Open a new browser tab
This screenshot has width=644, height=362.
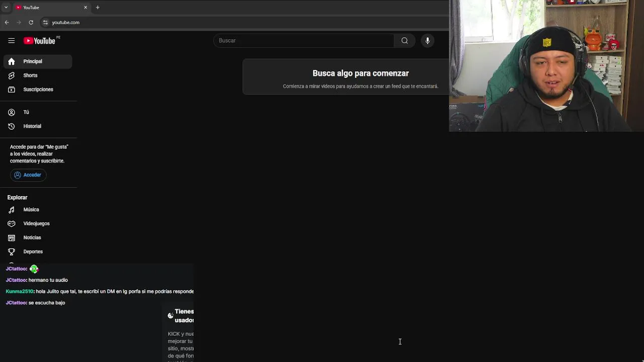(x=98, y=8)
